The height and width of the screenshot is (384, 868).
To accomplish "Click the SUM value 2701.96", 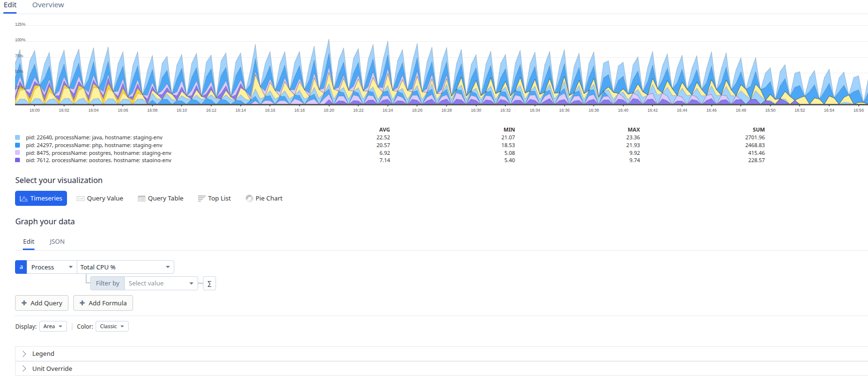I will coord(755,137).
